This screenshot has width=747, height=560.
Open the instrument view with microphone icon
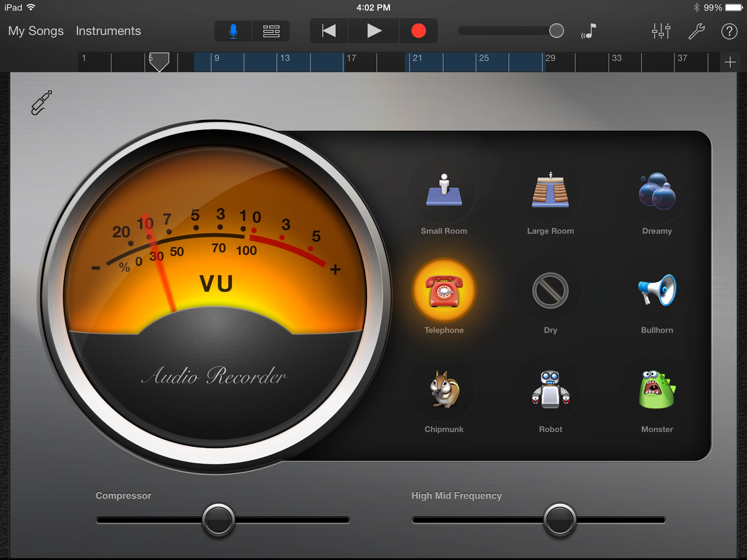(233, 31)
